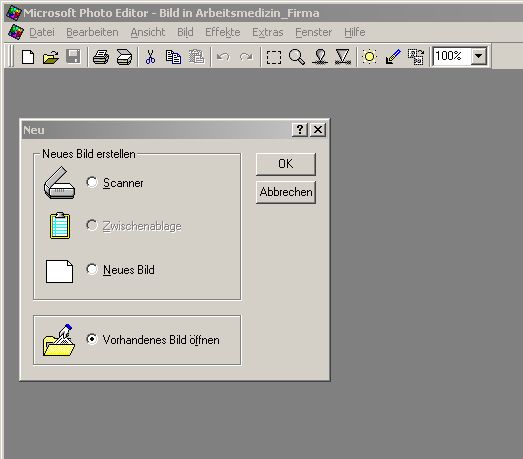Image resolution: width=523 pixels, height=459 pixels.
Task: Confirm the Neu dialog with OK
Action: click(x=286, y=164)
